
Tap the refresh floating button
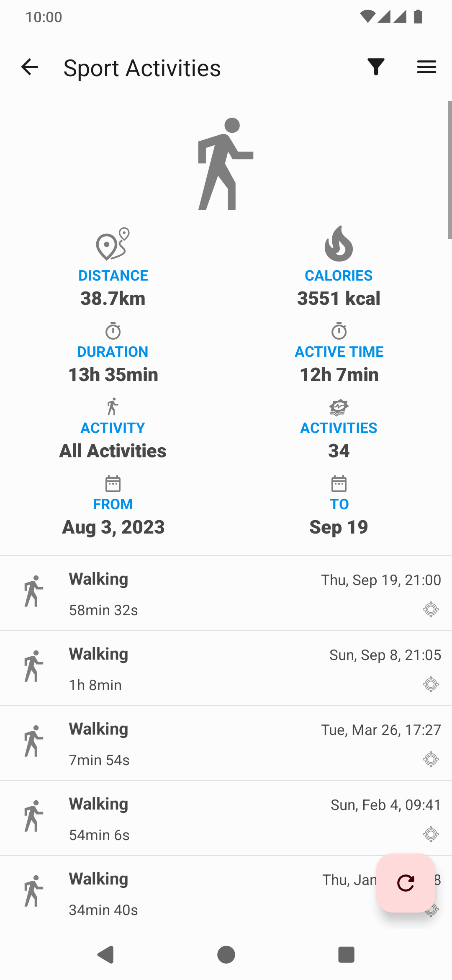click(406, 883)
